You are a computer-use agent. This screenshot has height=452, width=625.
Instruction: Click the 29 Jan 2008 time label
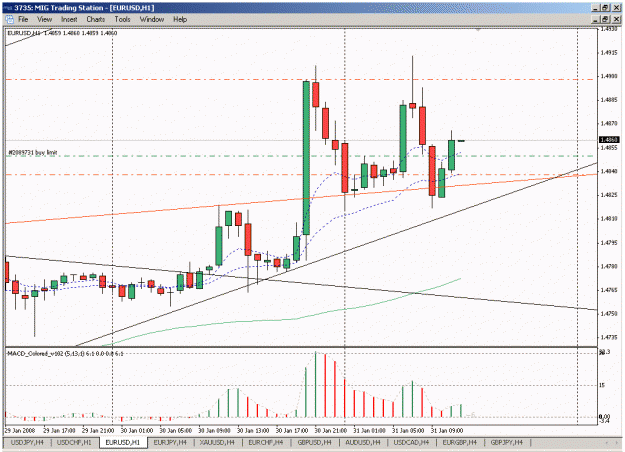pos(20,431)
